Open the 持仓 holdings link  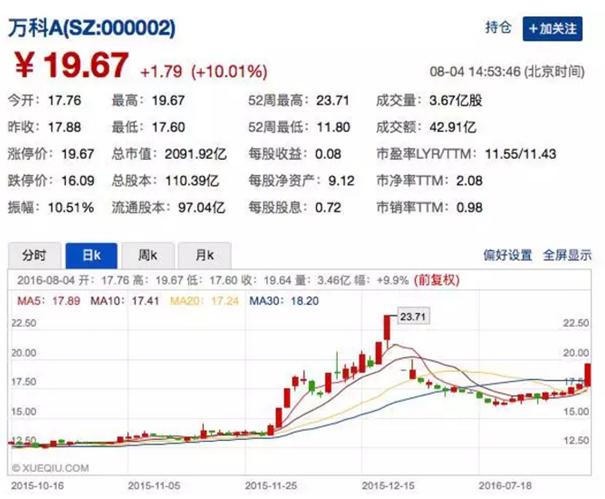498,27
